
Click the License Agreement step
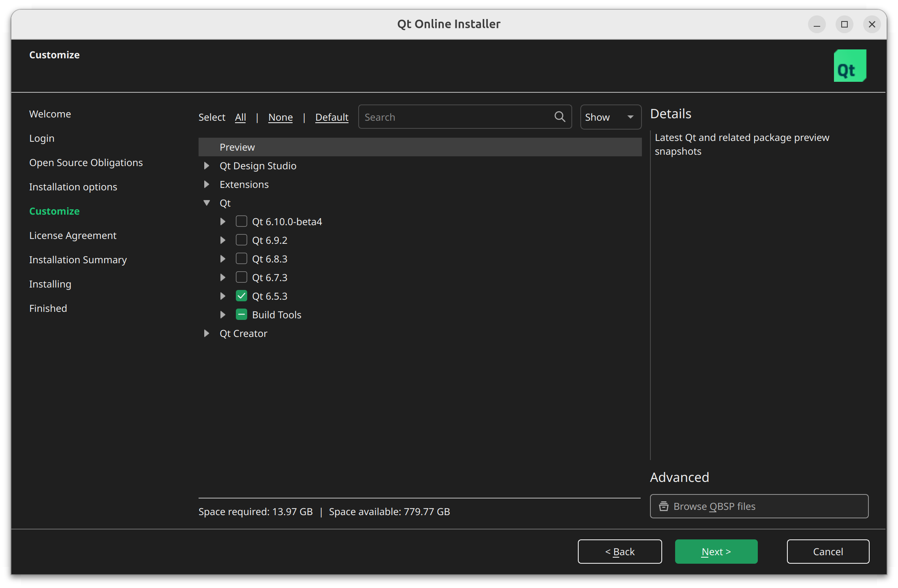pos(73,235)
